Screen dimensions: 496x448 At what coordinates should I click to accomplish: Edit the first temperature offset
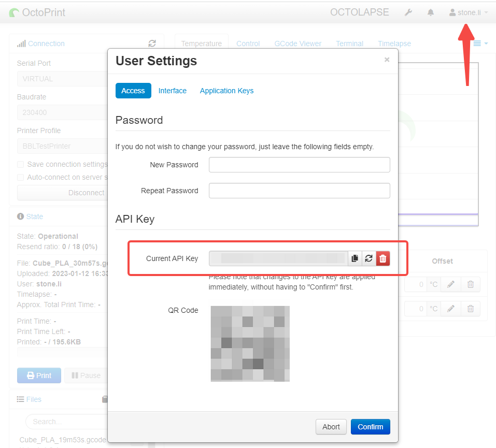click(x=451, y=284)
